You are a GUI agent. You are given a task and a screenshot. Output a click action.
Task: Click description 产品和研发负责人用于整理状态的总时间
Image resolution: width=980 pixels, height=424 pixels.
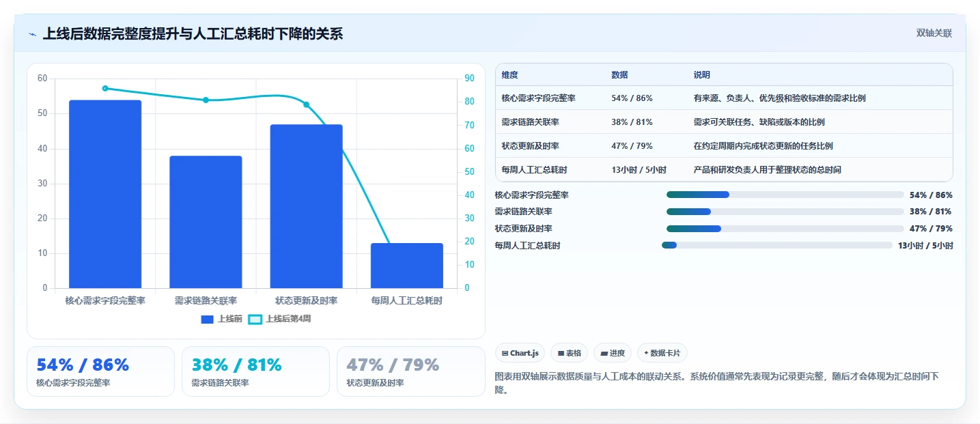[x=767, y=169]
